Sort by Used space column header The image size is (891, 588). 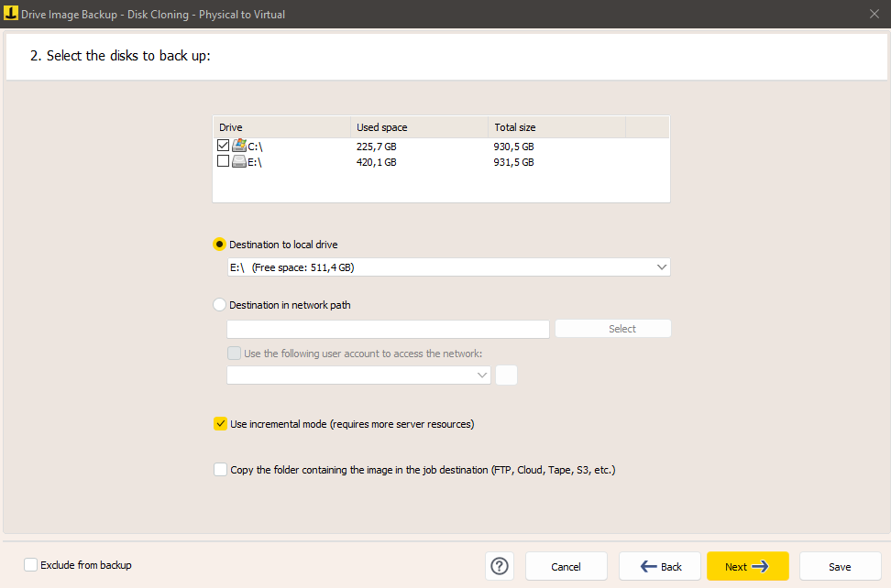point(420,127)
